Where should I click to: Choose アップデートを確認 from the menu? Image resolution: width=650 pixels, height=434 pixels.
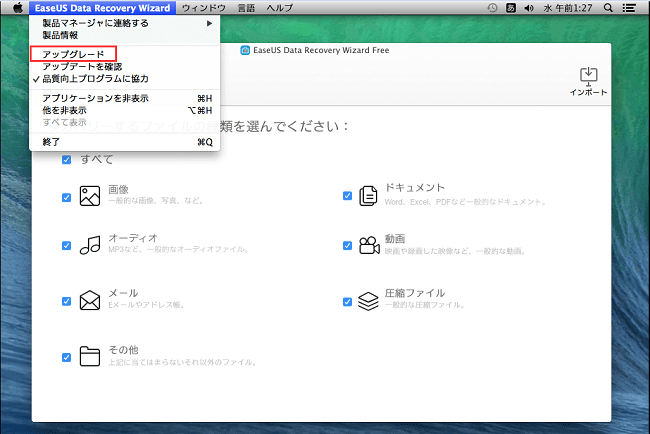click(124, 66)
